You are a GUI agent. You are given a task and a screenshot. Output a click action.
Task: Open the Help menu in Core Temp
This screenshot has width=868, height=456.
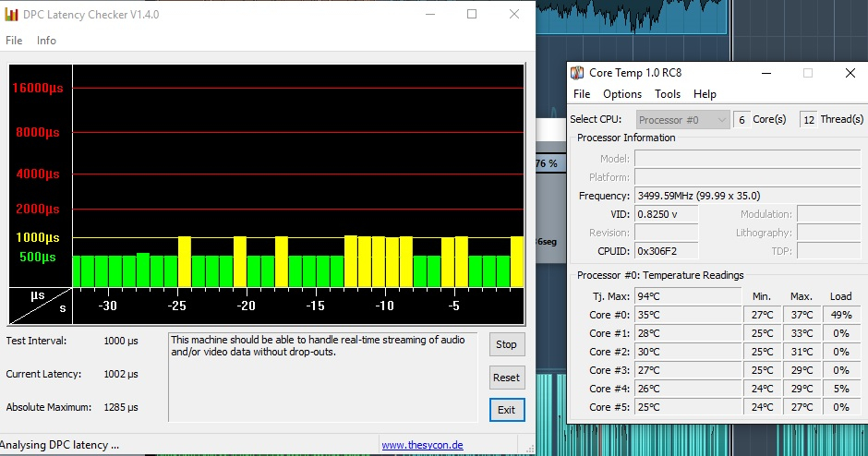tap(705, 94)
